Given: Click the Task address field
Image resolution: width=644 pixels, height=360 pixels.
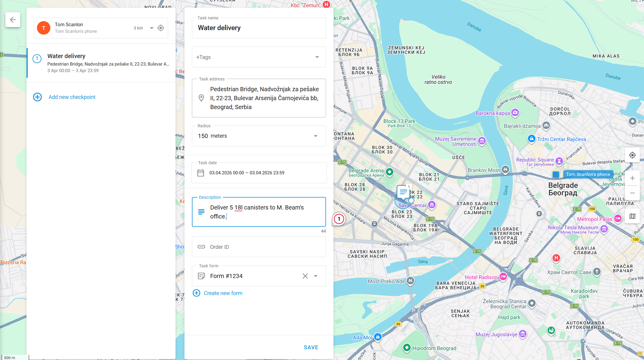Looking at the screenshot, I should point(259,98).
